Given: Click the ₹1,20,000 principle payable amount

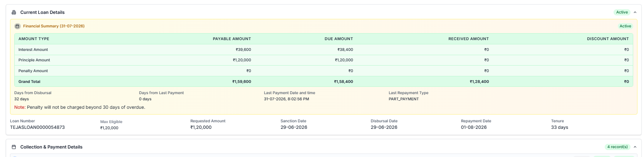Looking at the screenshot, I should click(242, 60).
